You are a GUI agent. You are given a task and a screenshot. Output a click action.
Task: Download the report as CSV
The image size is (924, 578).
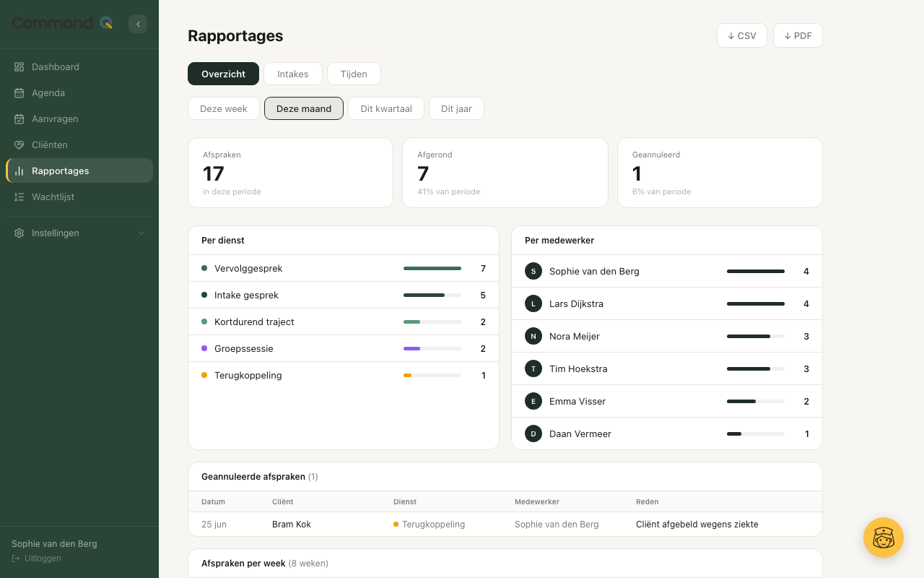pos(742,35)
